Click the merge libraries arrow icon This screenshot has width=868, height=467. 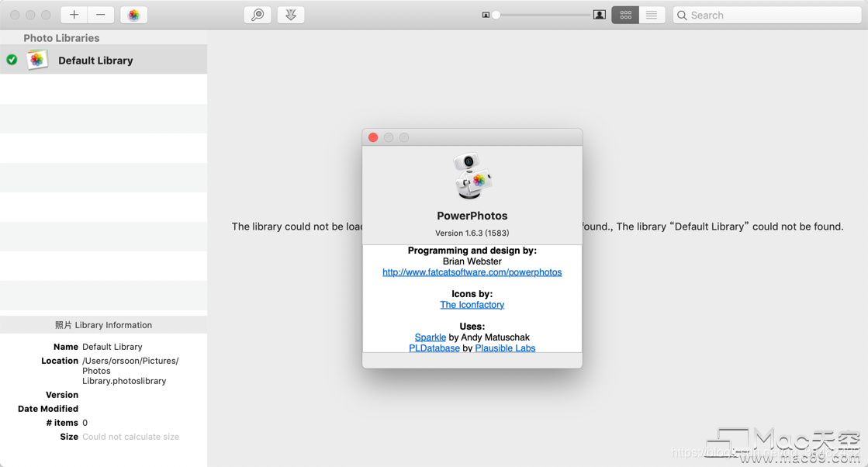click(x=291, y=15)
